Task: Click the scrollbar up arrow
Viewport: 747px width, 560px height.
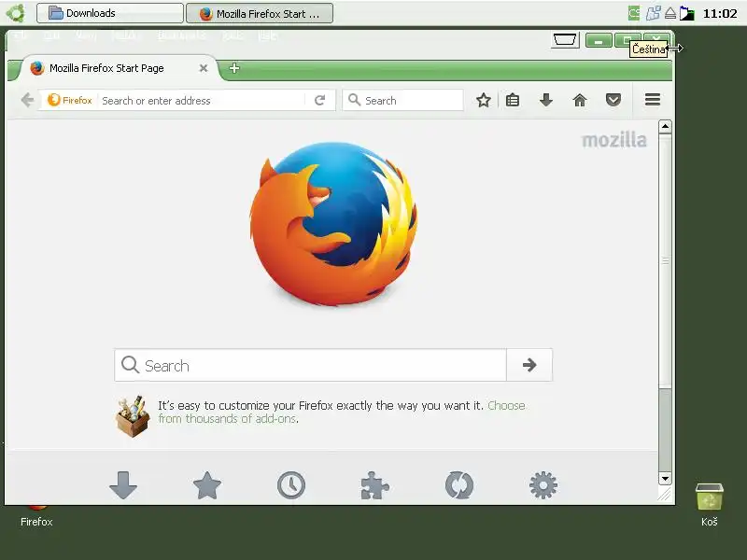Action: (x=665, y=126)
